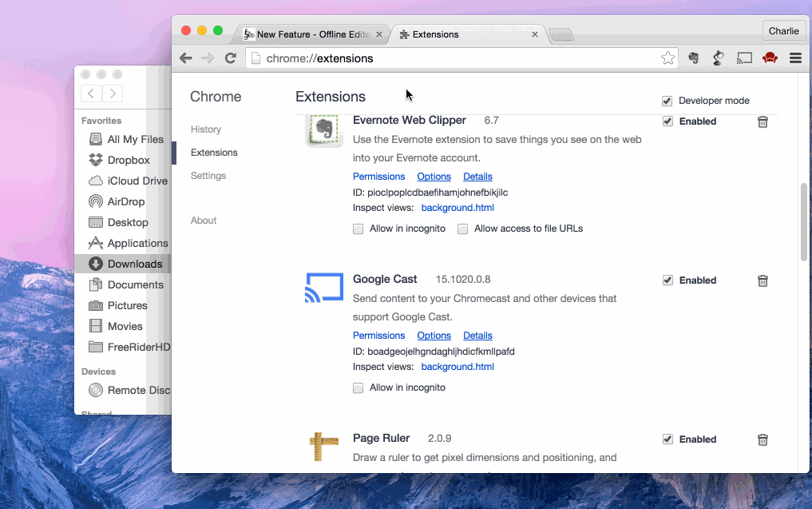The image size is (812, 509).
Task: Go back using Chrome's back arrow
Action: [186, 58]
